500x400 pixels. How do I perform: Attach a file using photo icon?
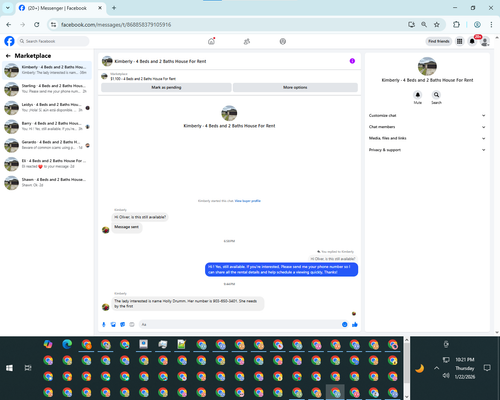pos(113,324)
